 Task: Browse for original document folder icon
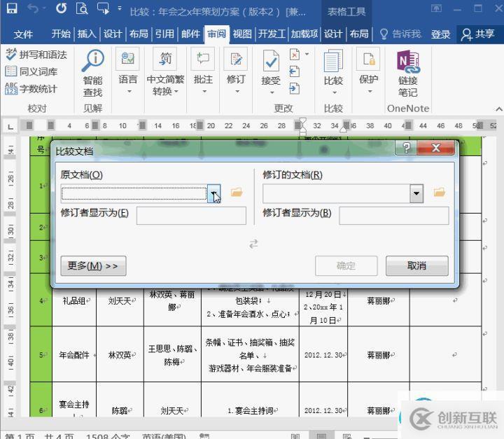[x=237, y=193]
